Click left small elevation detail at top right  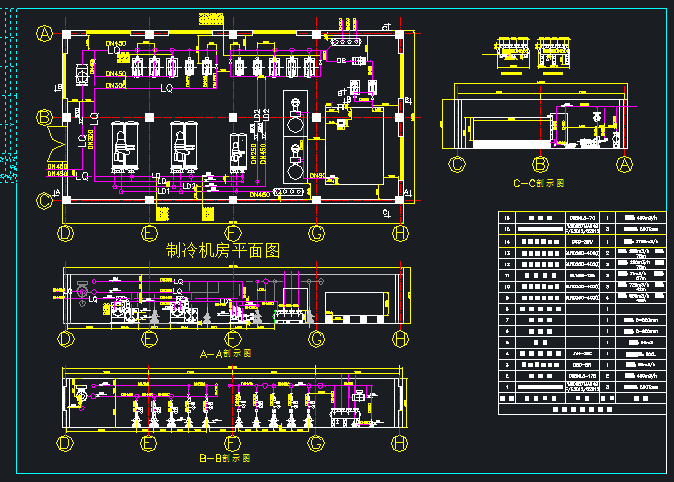click(x=512, y=55)
